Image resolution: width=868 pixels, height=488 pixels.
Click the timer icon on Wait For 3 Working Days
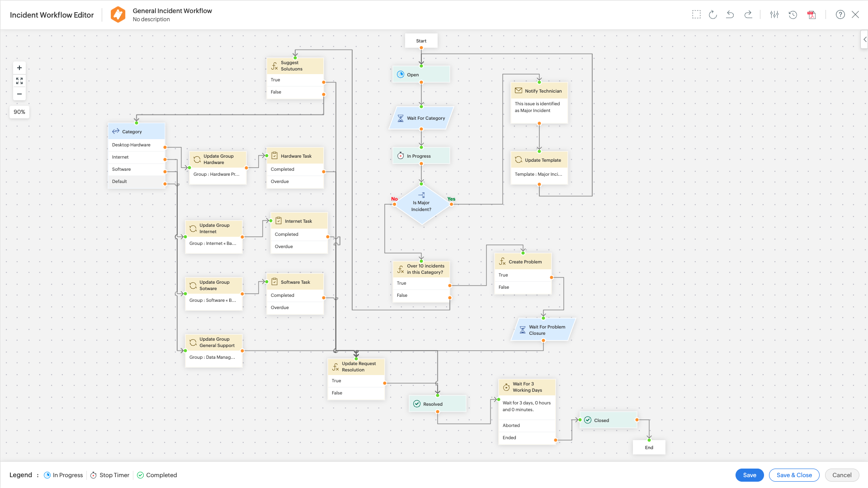click(506, 387)
